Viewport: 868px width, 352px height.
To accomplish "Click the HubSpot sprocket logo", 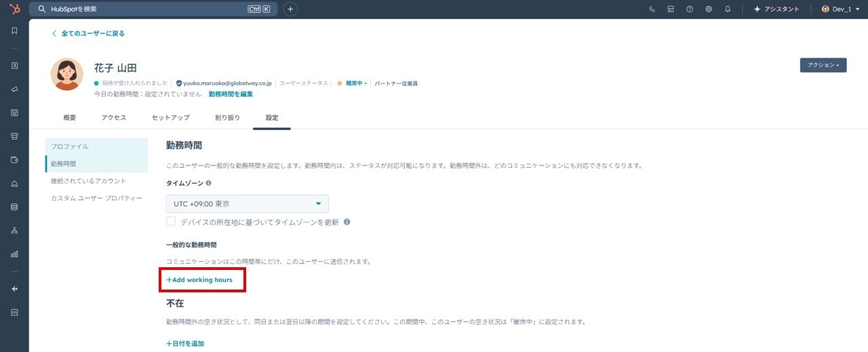I will [x=14, y=9].
